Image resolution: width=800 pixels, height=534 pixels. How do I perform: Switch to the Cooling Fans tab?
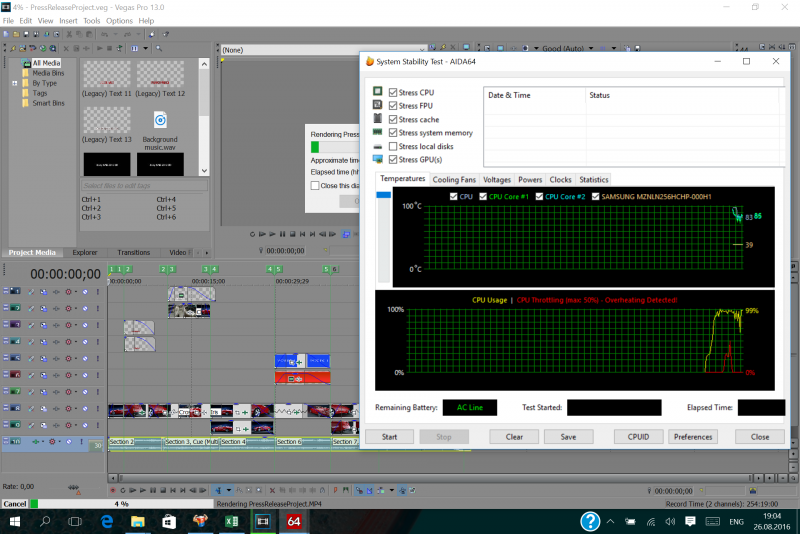454,180
